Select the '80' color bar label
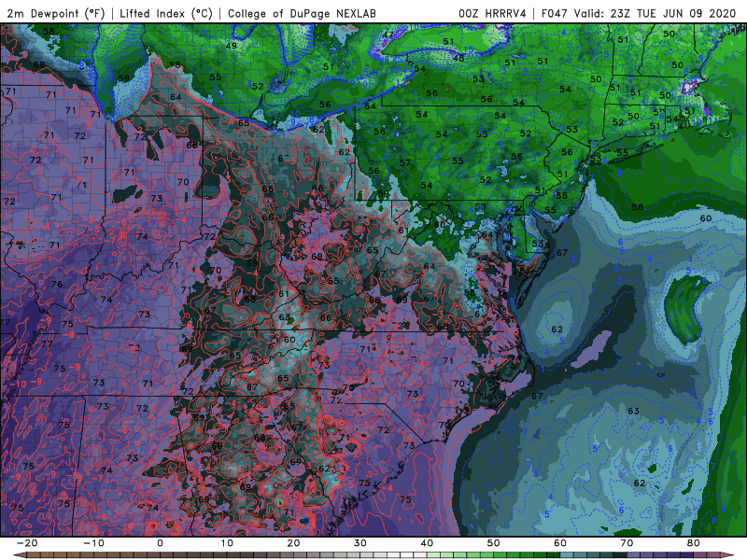Screen dimensions: 747x560 (x=694, y=543)
